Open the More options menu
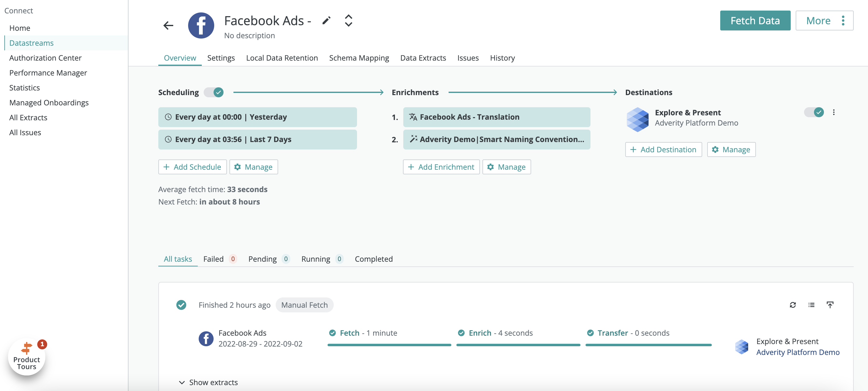Viewport: 868px width, 391px height. point(824,21)
